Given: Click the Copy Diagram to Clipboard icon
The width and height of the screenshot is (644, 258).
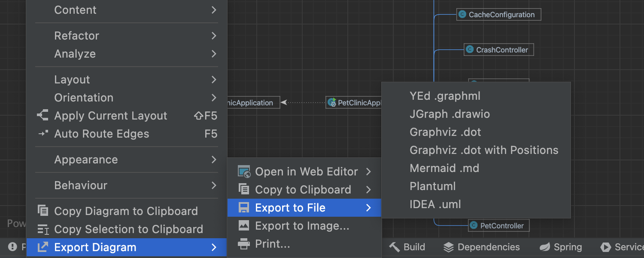Looking at the screenshot, I should [x=43, y=211].
